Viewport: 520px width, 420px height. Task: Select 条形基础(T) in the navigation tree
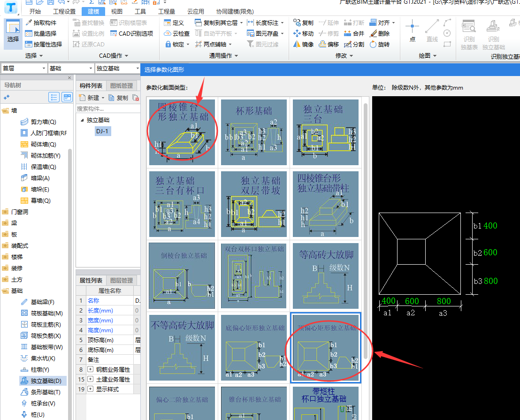pos(41,392)
